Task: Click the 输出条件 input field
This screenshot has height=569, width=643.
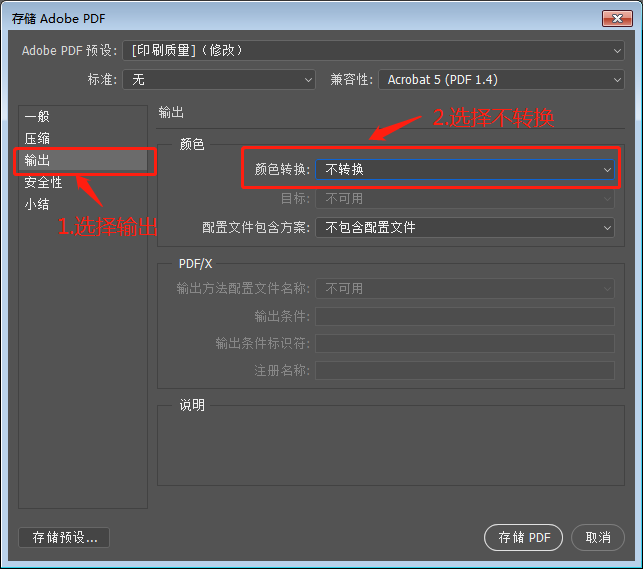Action: click(465, 316)
